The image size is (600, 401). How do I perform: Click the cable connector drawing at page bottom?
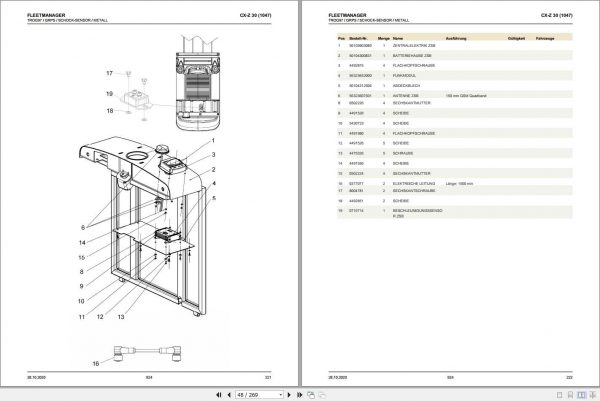coord(147,352)
